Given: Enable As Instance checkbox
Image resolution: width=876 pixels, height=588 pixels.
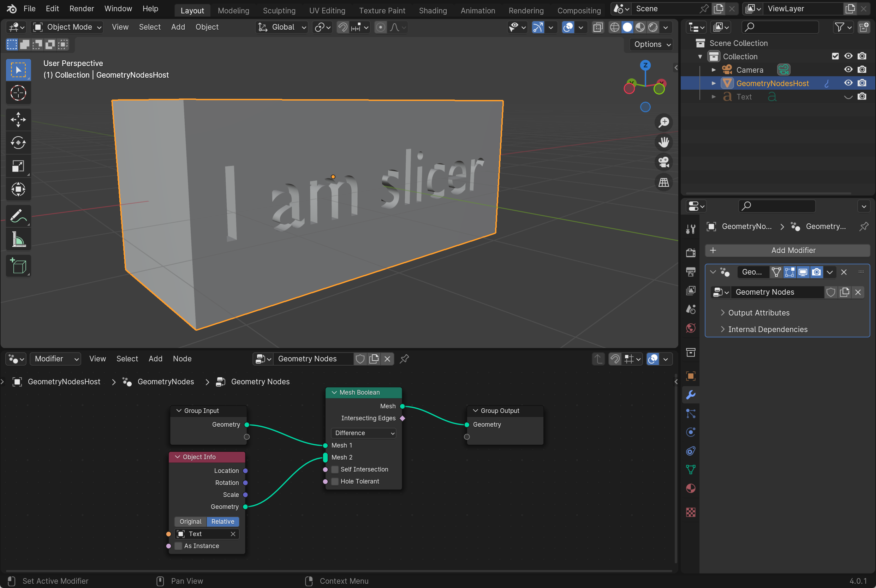Looking at the screenshot, I should click(179, 546).
